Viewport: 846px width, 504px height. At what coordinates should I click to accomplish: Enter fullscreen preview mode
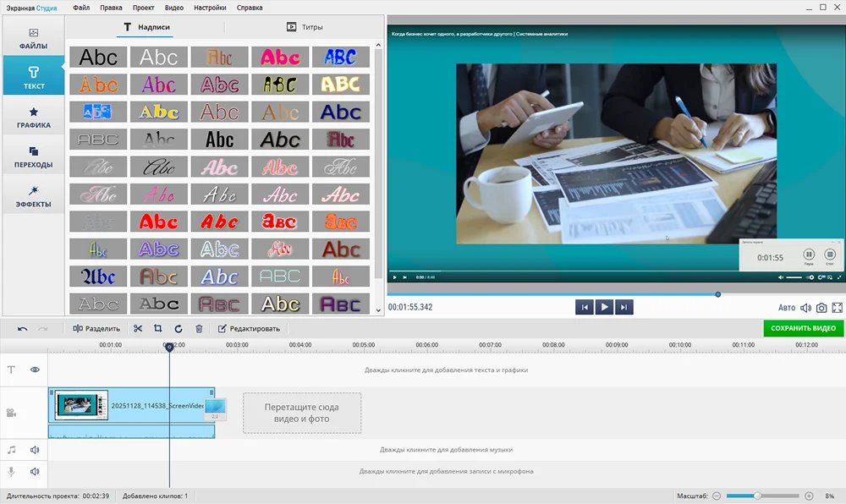pyautogui.click(x=838, y=308)
